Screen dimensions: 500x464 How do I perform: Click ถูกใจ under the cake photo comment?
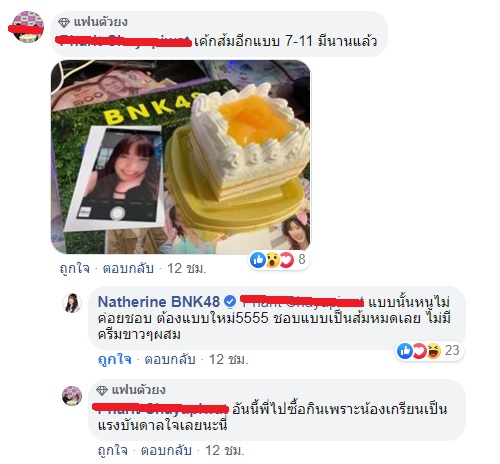tap(74, 269)
